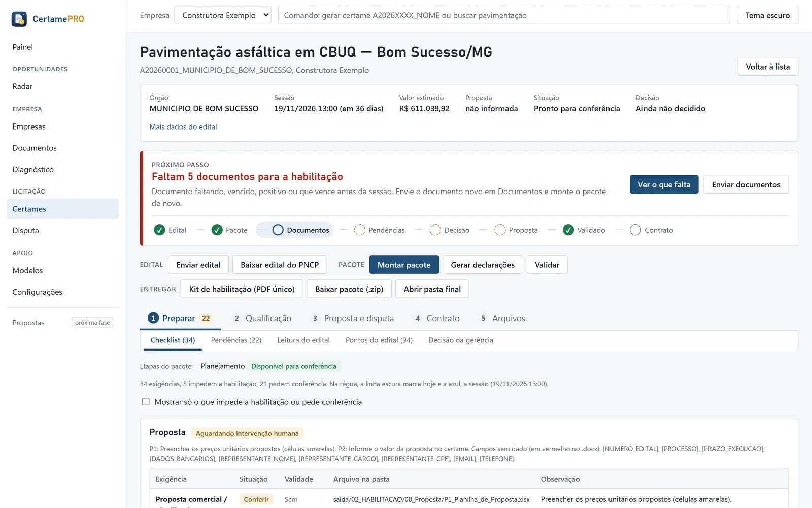The height and width of the screenshot is (508, 812).
Task: Open Decisão da gerência subtab
Action: (x=461, y=340)
